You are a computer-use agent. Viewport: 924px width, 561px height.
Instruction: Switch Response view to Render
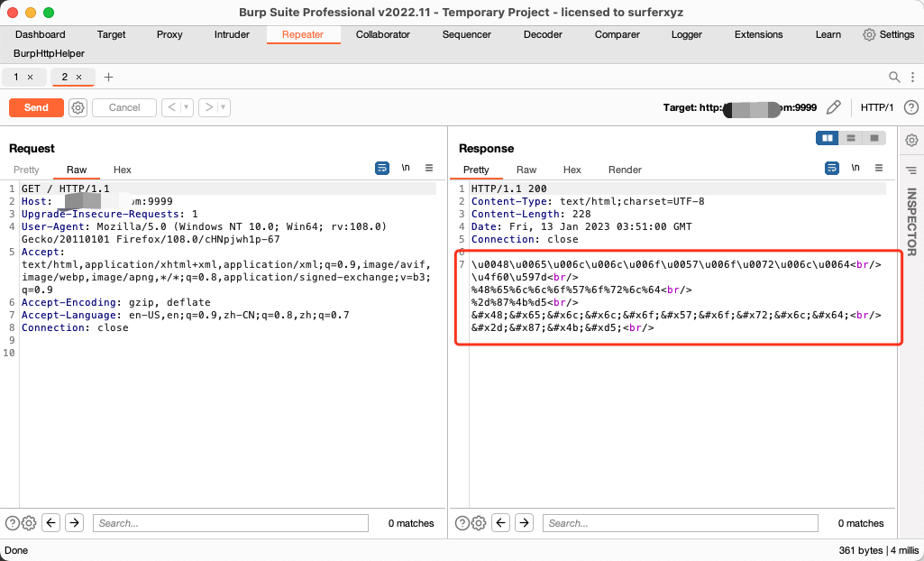tap(625, 170)
